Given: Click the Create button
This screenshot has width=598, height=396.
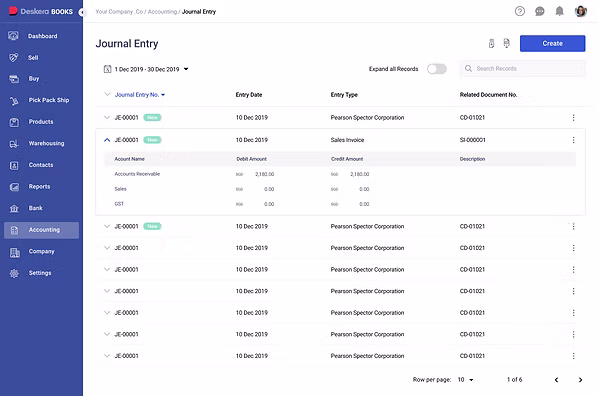Looking at the screenshot, I should point(552,43).
